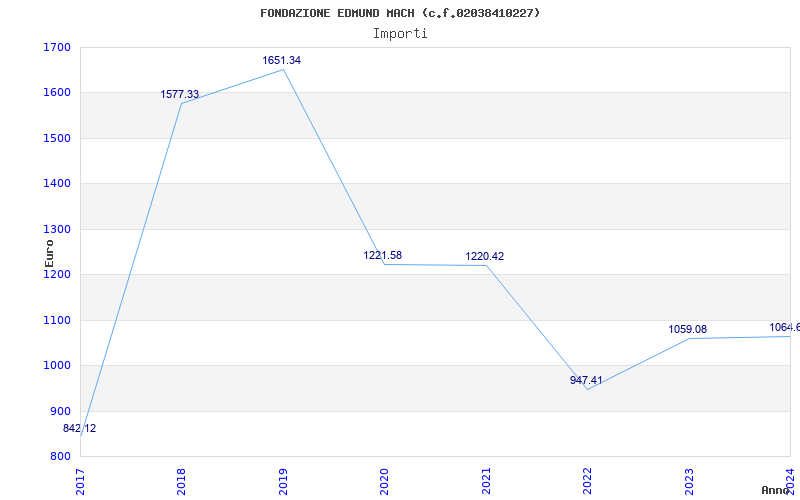800x500 pixels.
Task: Select the 947.41 data label
Action: click(586, 381)
